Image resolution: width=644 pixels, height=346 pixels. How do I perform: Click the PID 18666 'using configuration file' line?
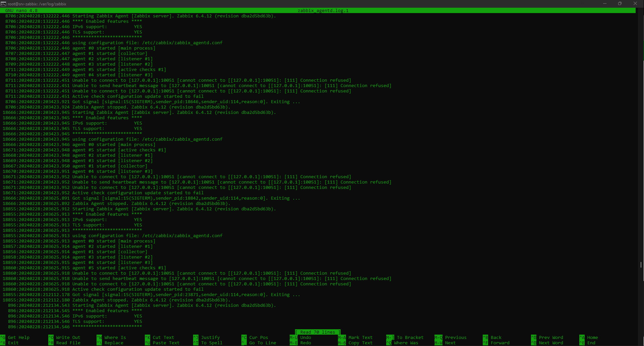pyautogui.click(x=113, y=139)
